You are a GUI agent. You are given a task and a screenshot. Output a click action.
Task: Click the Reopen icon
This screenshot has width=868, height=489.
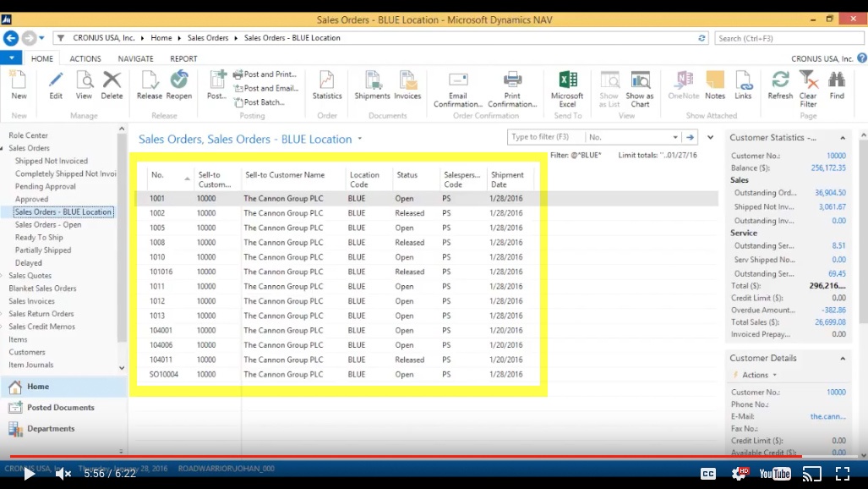pos(179,85)
